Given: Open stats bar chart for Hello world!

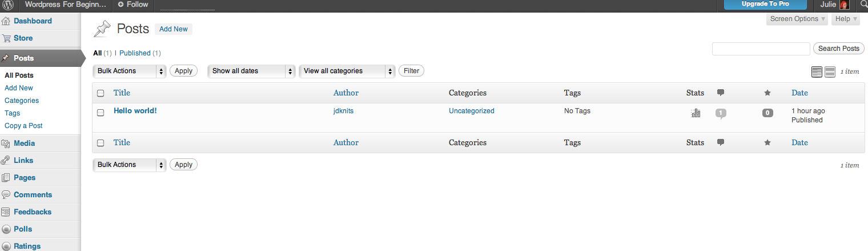Looking at the screenshot, I should pyautogui.click(x=696, y=113).
